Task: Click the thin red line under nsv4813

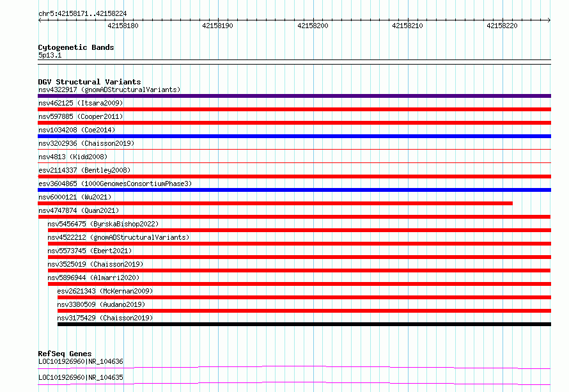Action: point(294,162)
